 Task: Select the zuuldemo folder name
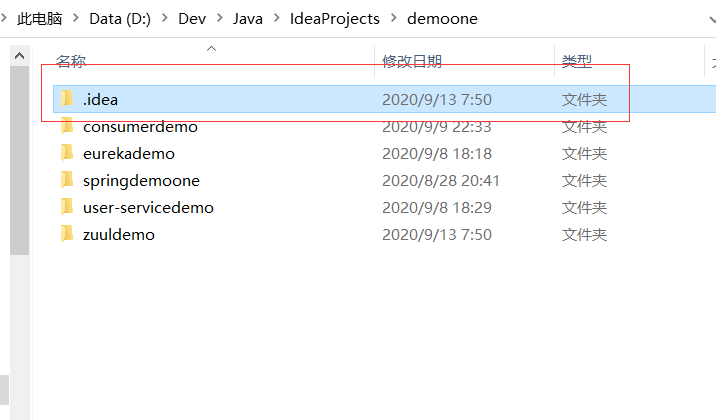(x=119, y=235)
